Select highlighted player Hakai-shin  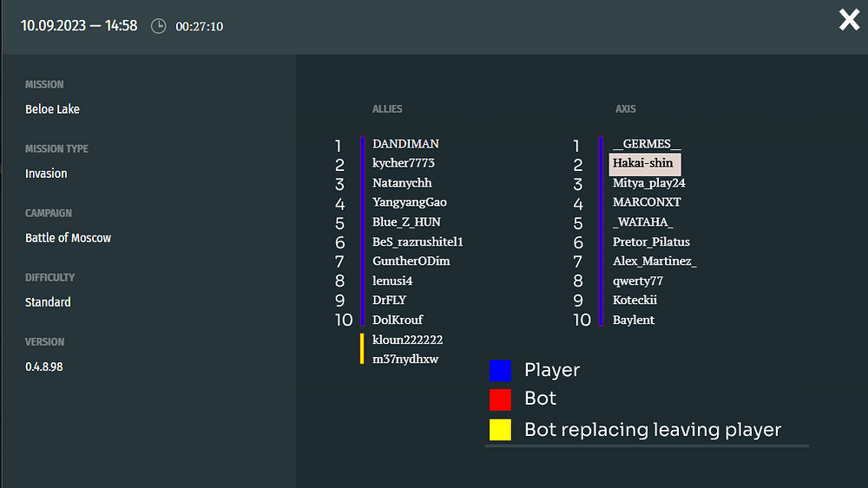click(644, 163)
